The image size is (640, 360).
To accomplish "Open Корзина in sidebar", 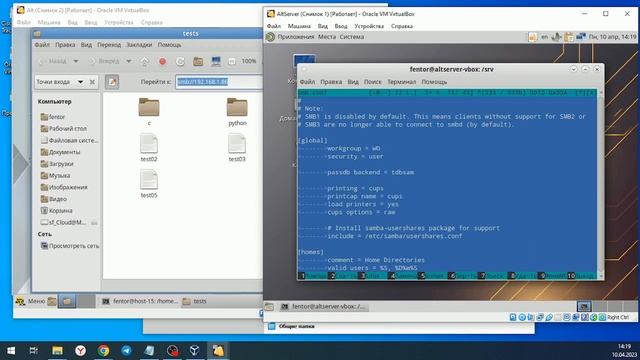I will point(57,211).
